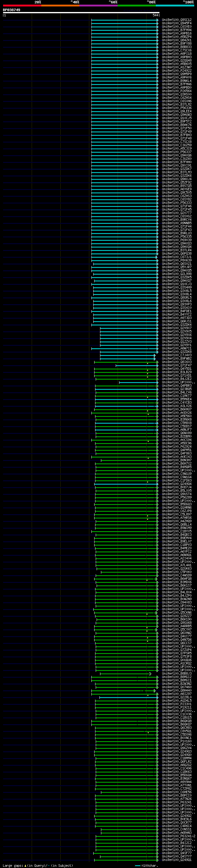The width and height of the screenshot is (197, 868).
Task: Select UniRef100_A6RAN3 label
Action: 176,832
